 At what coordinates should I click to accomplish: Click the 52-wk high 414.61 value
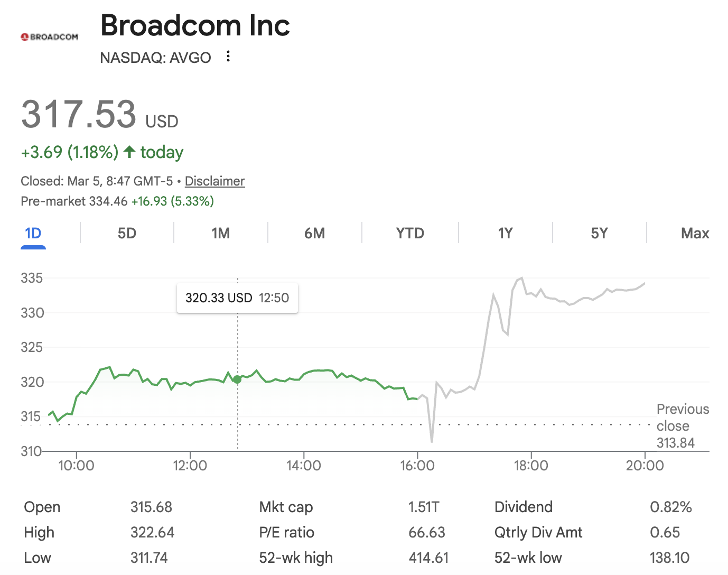click(429, 558)
